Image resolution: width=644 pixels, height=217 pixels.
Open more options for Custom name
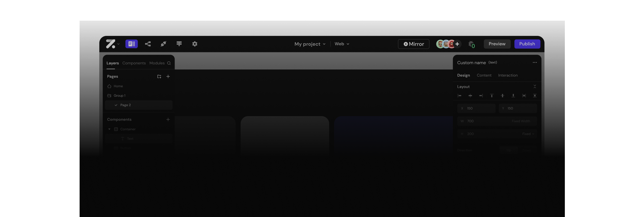[534, 63]
